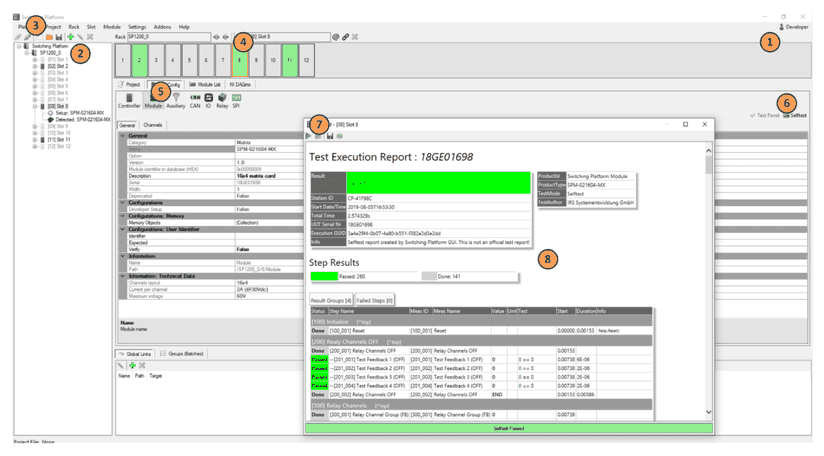The image size is (824, 456).
Task: Collapse the SP1200_0 tree node
Action: 27,53
